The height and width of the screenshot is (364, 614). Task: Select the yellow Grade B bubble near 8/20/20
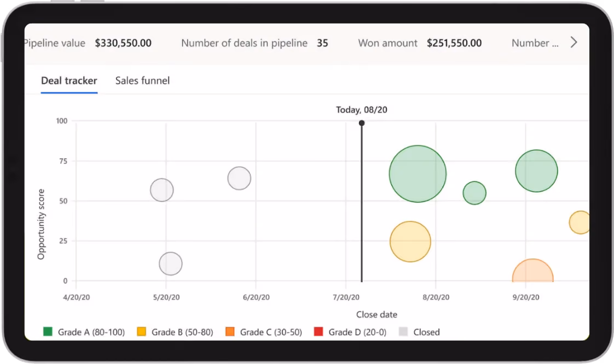pos(410,241)
